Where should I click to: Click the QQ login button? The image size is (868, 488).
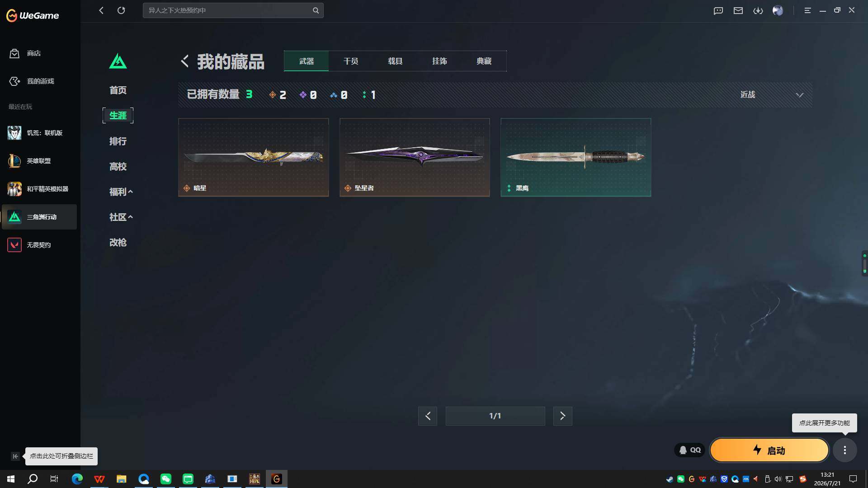click(690, 450)
